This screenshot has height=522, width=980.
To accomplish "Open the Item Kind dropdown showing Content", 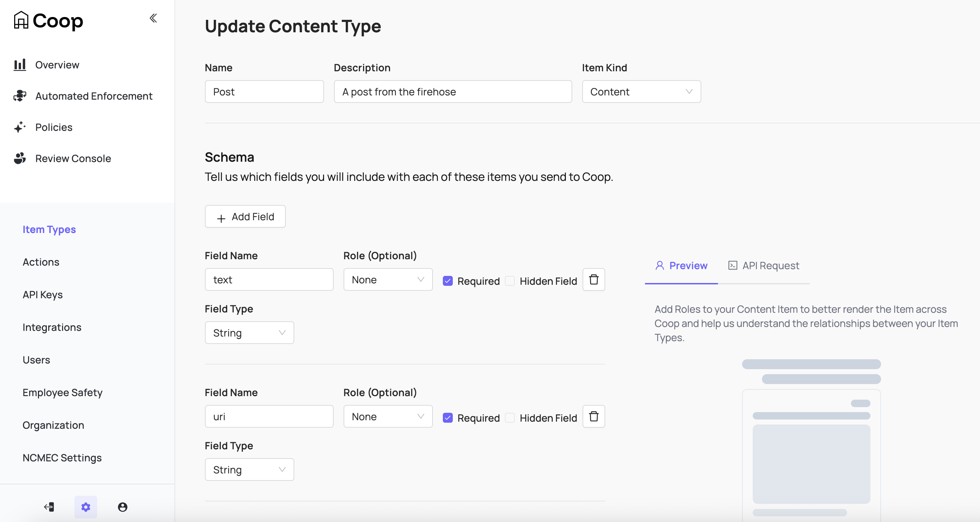I will (x=641, y=91).
